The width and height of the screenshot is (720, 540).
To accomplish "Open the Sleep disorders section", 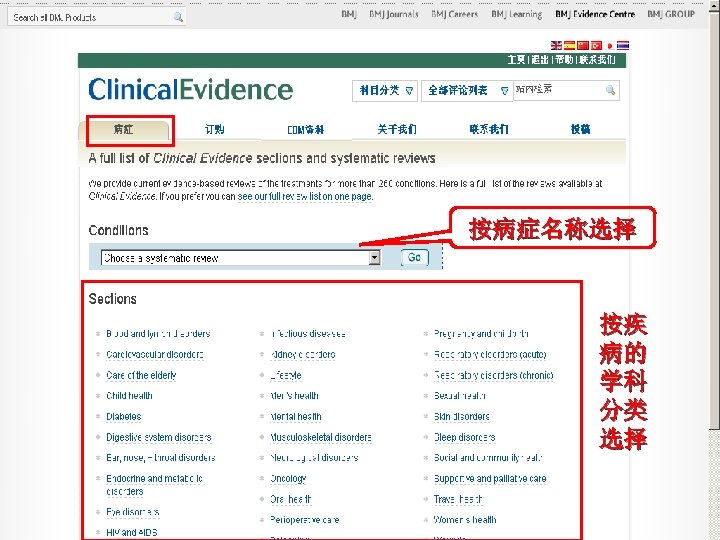I will point(465,437).
